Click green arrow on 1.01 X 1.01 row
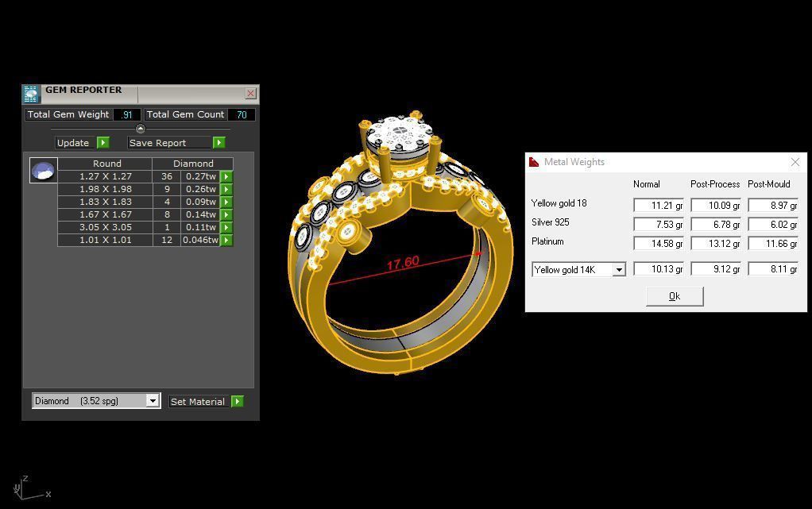Screen dimensions: 812x509 tap(226, 240)
